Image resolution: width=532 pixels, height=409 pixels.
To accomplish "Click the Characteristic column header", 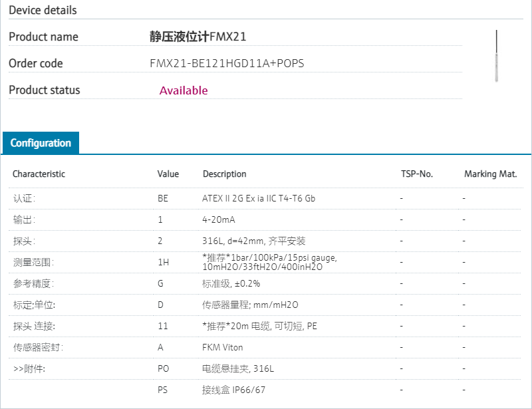I will coord(39,174).
